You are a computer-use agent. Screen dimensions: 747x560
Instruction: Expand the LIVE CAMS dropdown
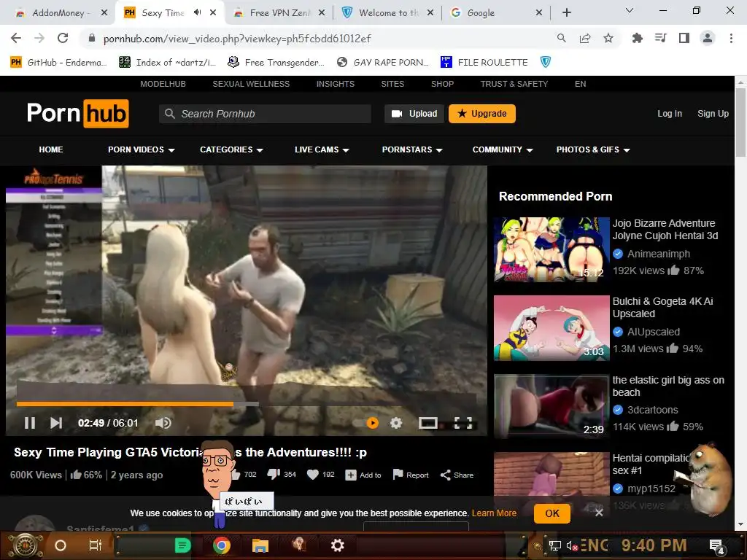[322, 149]
